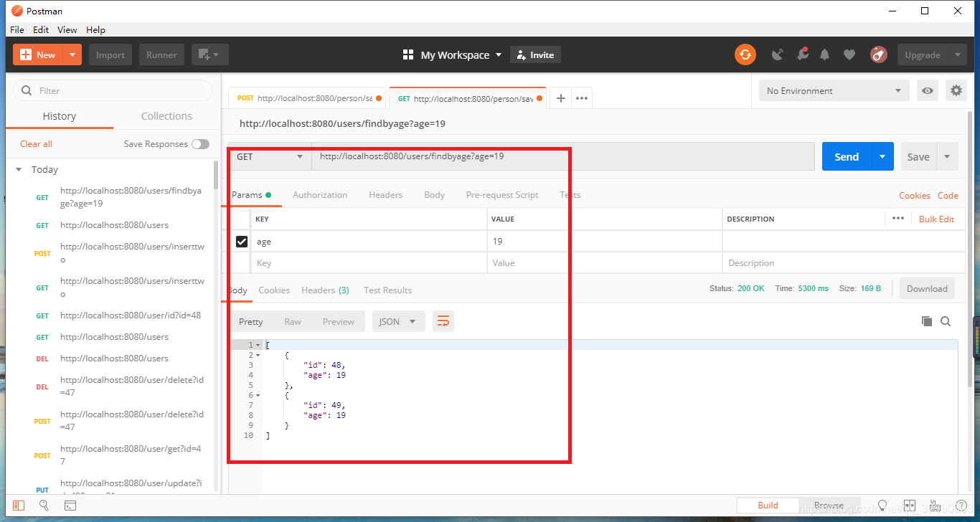Image resolution: width=980 pixels, height=522 pixels.
Task: Click the history Filter search field
Action: (x=113, y=90)
